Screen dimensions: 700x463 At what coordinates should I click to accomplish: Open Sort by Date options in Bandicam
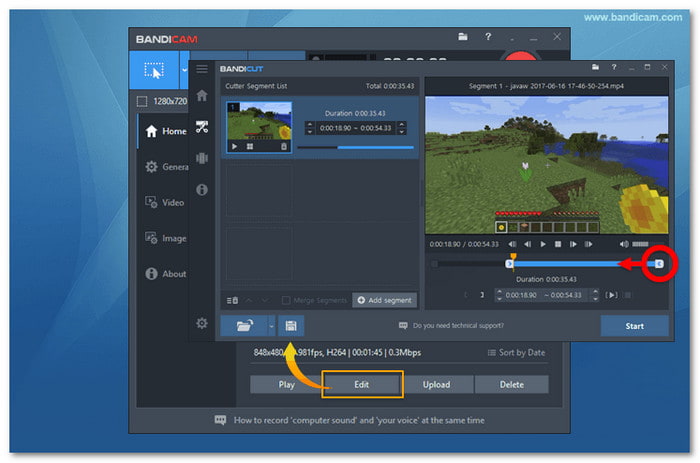coord(516,353)
